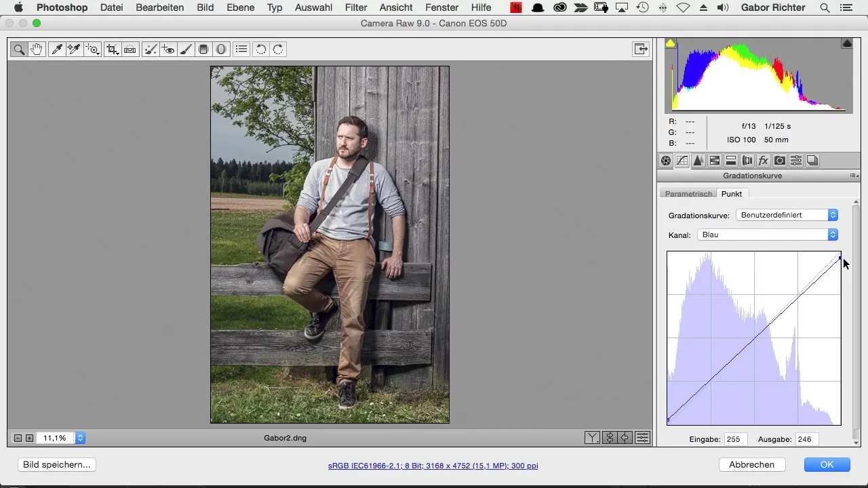Image resolution: width=868 pixels, height=488 pixels.
Task: Rotate image counterclockwise
Action: [260, 49]
